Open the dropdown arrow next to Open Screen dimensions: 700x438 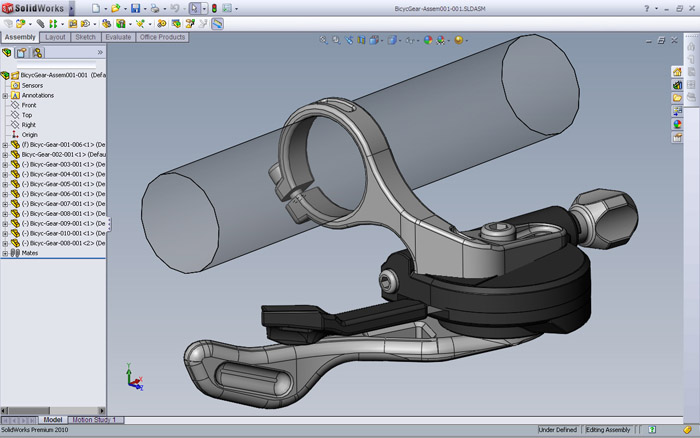point(127,8)
